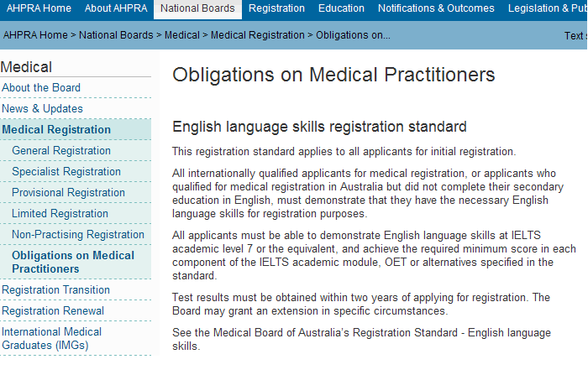Open Limited Registration sub-item
The image size is (588, 375).
60,214
